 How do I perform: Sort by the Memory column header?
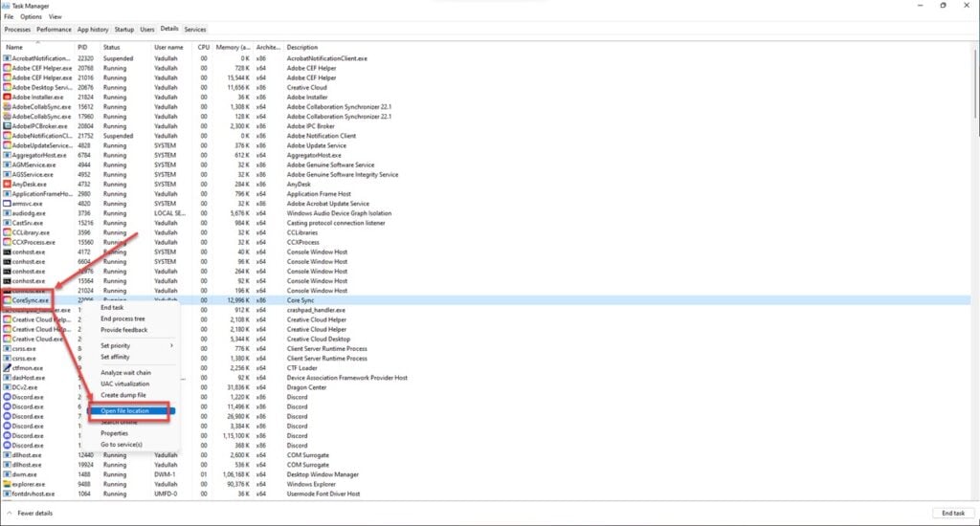pyautogui.click(x=233, y=48)
